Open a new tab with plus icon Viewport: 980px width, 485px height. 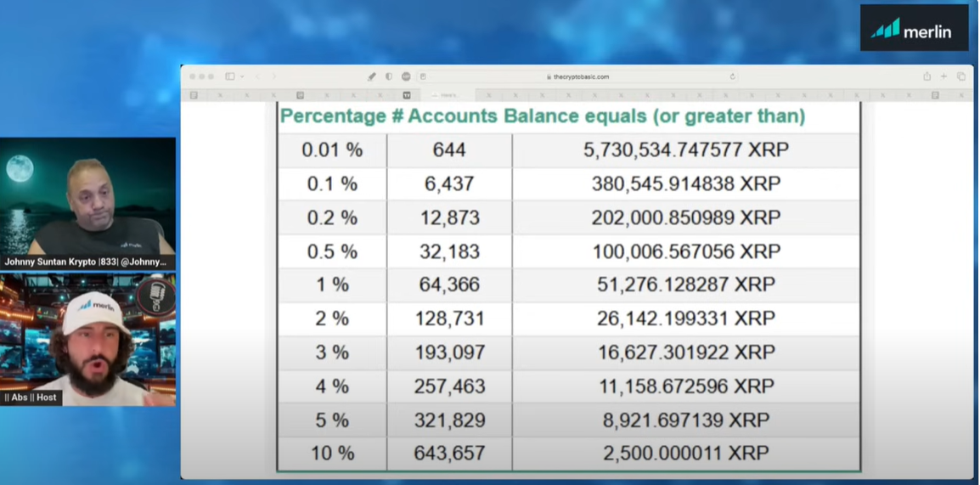[x=943, y=76]
